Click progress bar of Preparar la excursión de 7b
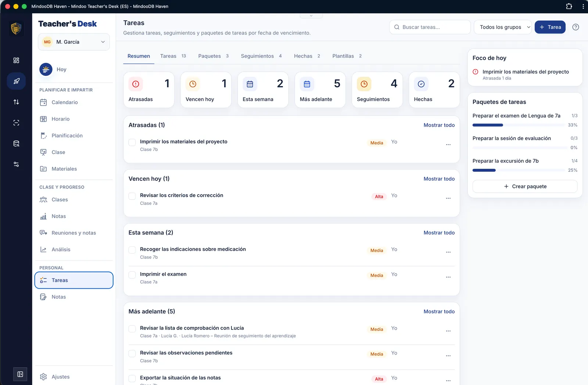This screenshot has width=588, height=385. (519, 170)
